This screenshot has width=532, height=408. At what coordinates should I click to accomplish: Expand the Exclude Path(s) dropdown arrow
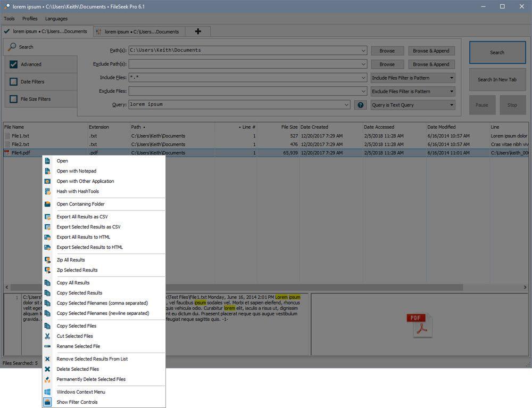click(363, 64)
